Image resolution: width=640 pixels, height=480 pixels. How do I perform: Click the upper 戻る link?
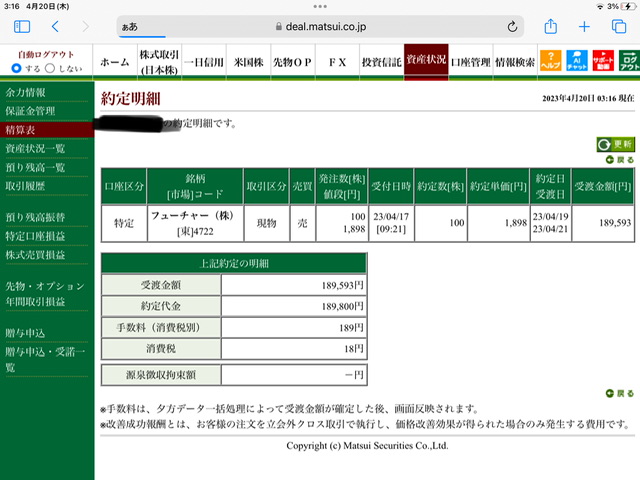[620, 160]
